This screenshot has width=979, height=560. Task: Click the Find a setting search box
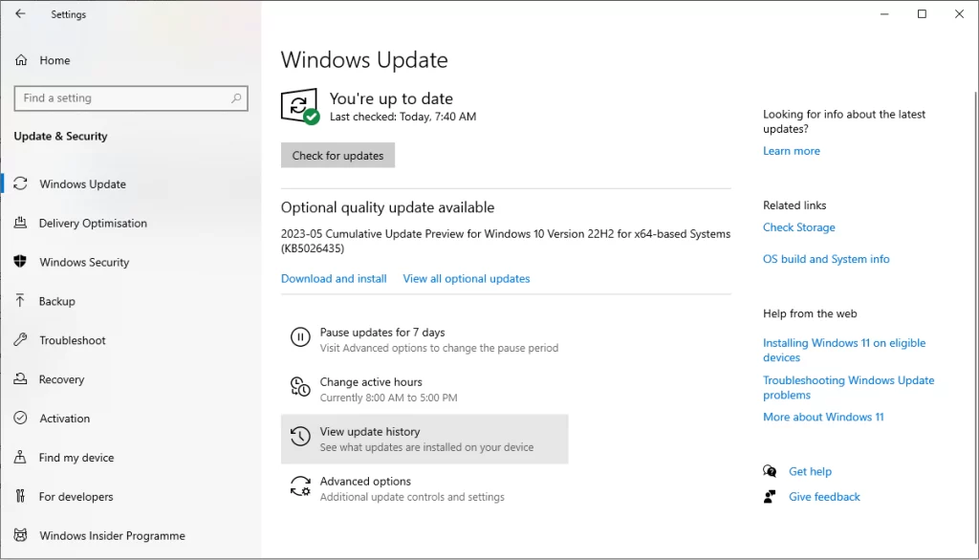pyautogui.click(x=131, y=98)
